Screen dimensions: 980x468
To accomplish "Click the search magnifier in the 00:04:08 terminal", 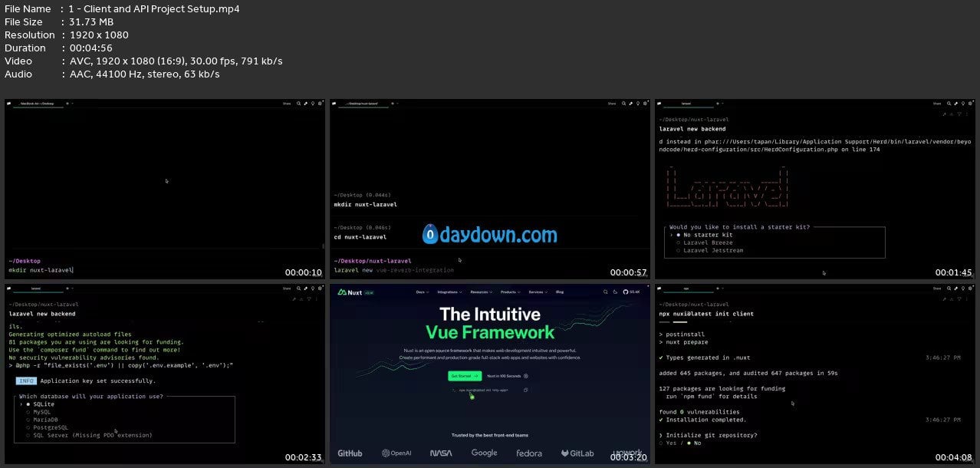I will (949, 289).
